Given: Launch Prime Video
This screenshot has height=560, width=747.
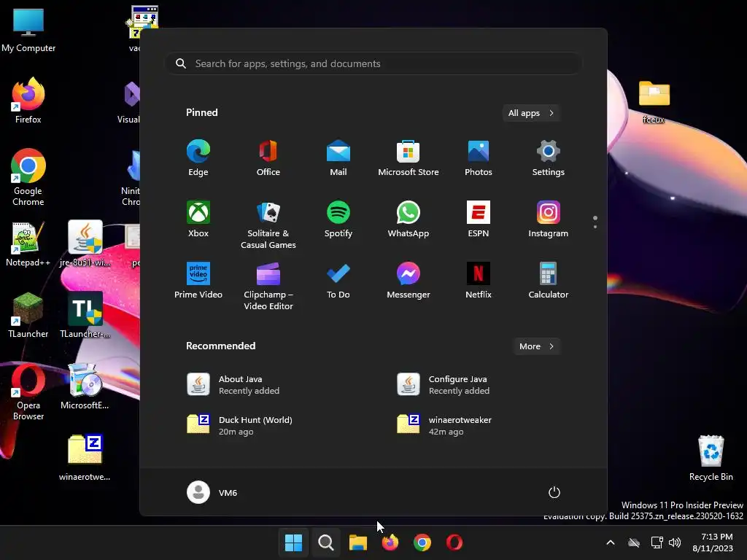Looking at the screenshot, I should click(198, 281).
